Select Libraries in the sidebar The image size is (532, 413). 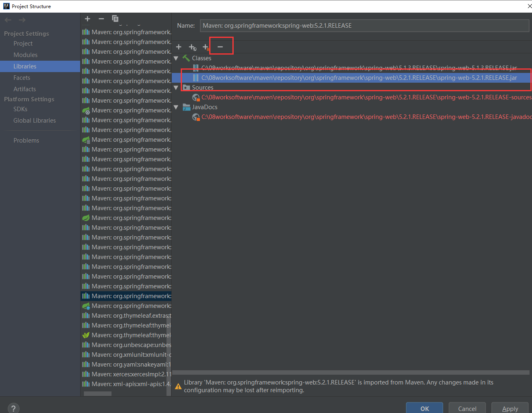40,66
